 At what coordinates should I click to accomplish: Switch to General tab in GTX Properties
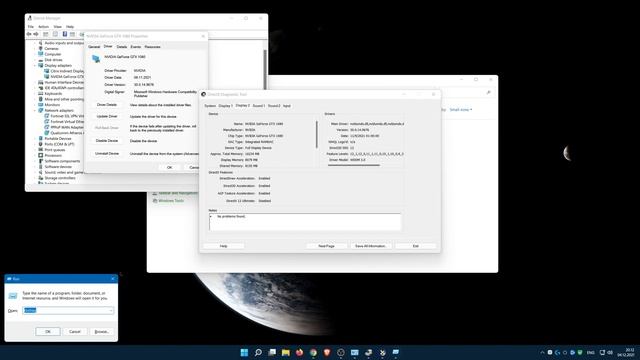(x=94, y=47)
